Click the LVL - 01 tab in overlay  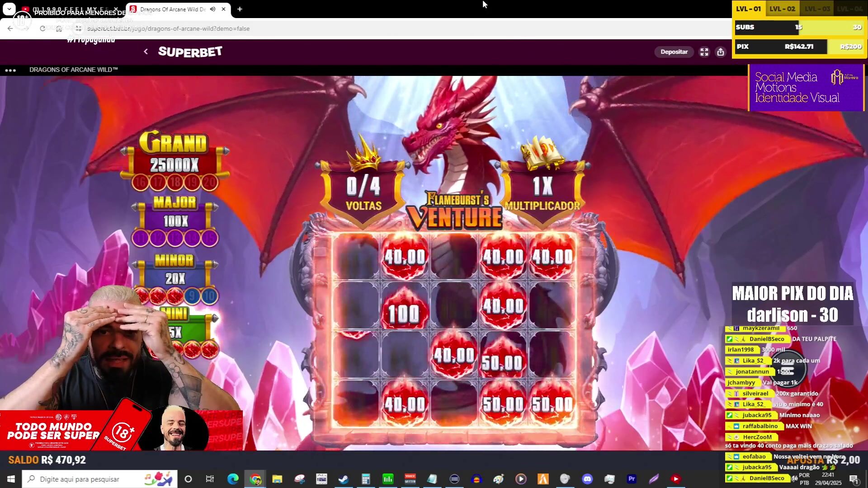tap(748, 9)
